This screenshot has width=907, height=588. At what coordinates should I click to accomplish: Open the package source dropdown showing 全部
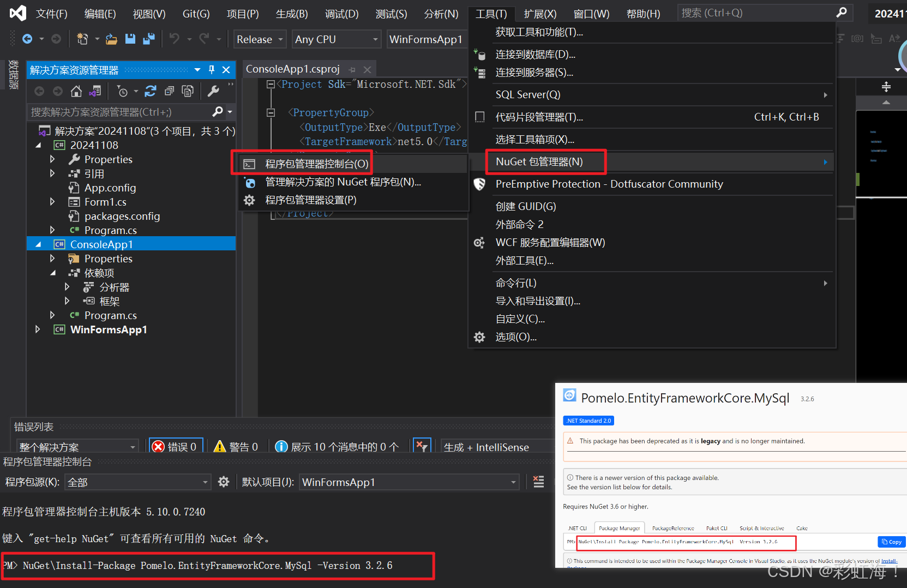(x=138, y=482)
